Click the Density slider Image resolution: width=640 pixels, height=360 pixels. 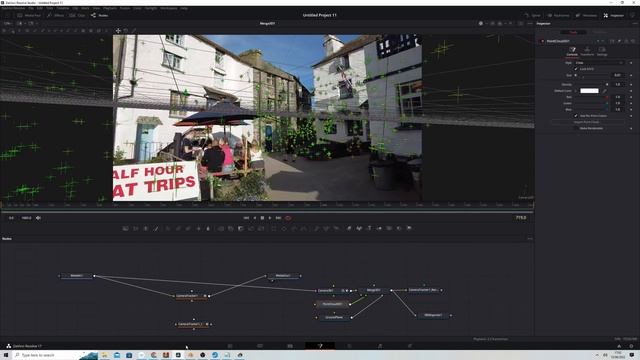pos(591,84)
